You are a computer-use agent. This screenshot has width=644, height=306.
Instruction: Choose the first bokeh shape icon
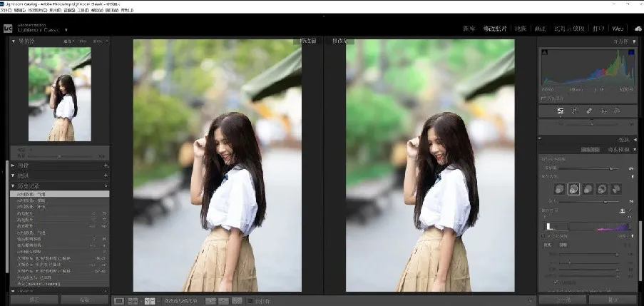point(559,189)
